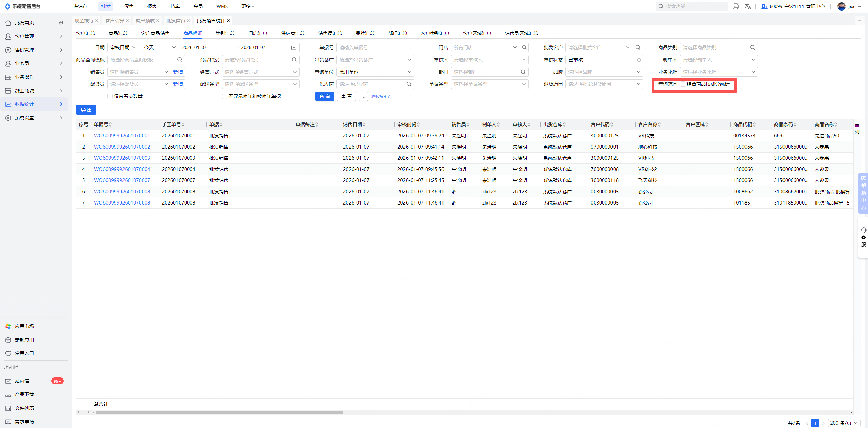Enable 仅查看负数量 checkbox
Screen dimensions: 868x428
pos(110,96)
